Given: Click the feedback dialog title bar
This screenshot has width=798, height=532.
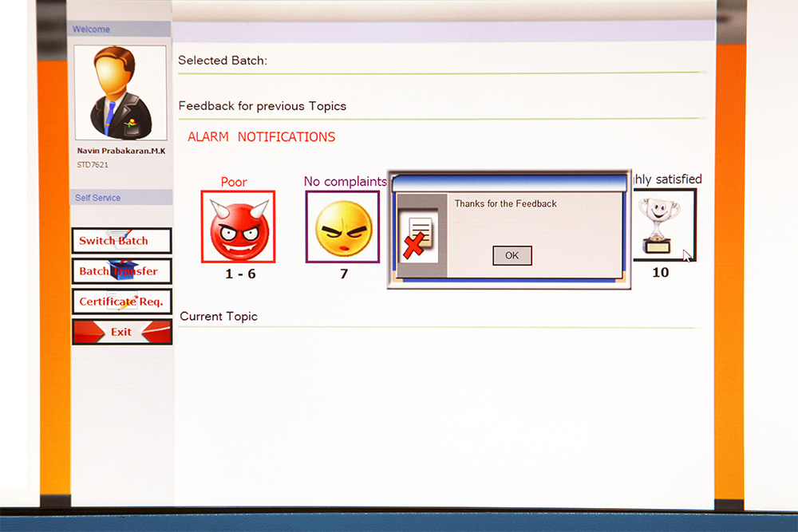Looking at the screenshot, I should click(x=508, y=184).
